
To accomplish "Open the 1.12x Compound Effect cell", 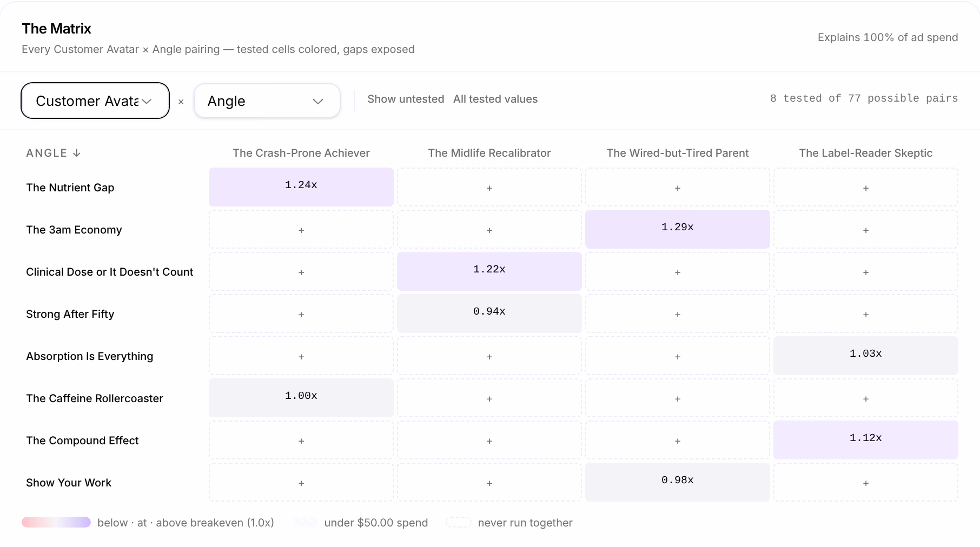I will click(x=866, y=440).
